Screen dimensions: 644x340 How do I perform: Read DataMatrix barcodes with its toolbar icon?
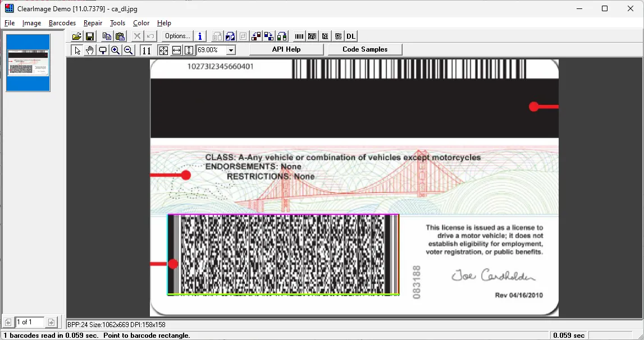click(325, 36)
